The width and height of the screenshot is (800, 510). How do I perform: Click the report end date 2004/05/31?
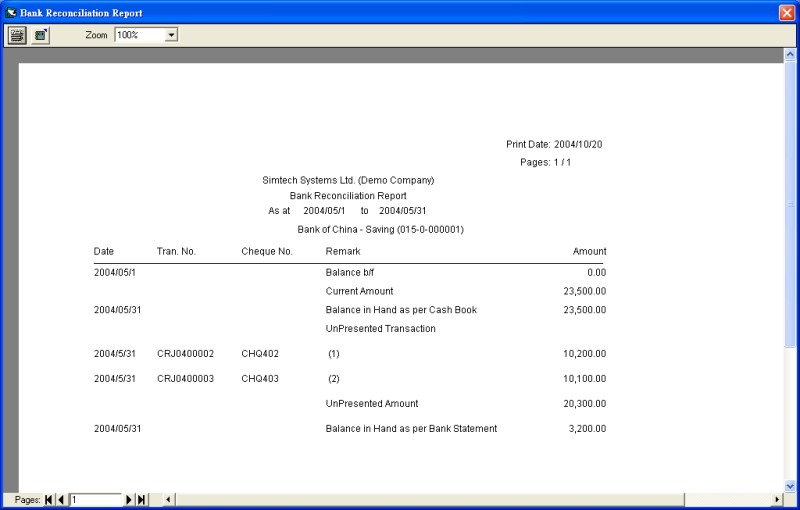(403, 211)
